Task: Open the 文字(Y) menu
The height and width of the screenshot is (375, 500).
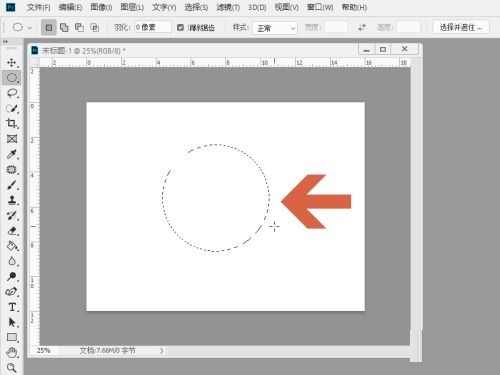Action: tap(164, 7)
